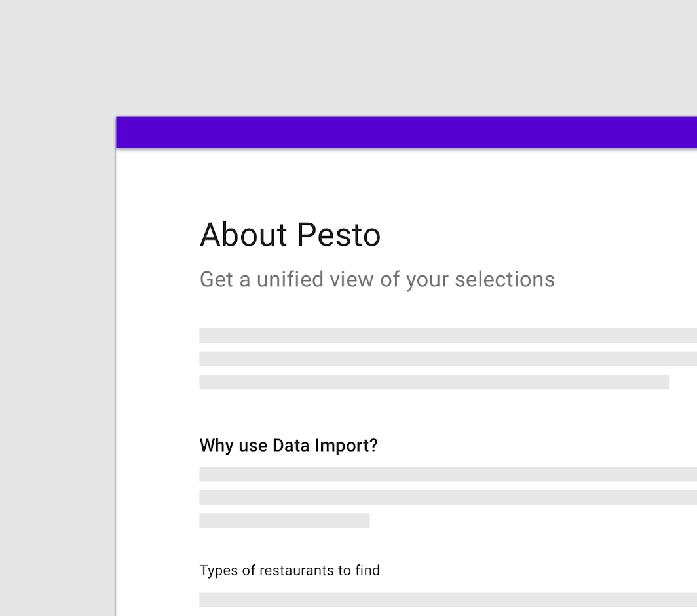Select the unified view subtitle text
The image size is (697, 616).
[x=377, y=280]
